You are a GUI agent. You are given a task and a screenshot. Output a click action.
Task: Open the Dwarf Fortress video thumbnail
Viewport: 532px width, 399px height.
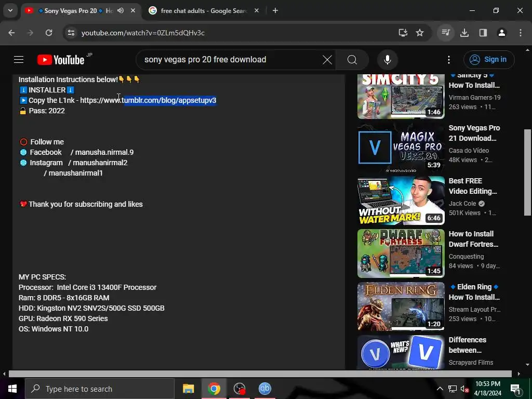[401, 253]
